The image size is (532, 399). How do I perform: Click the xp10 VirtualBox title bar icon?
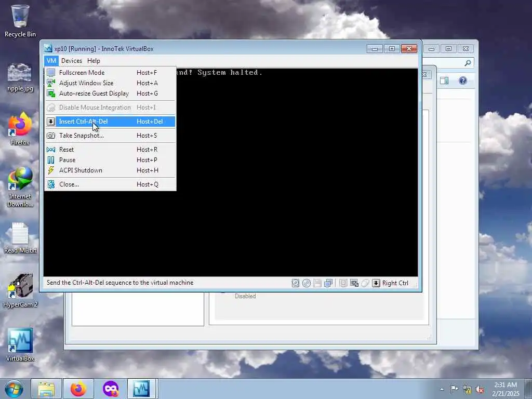[x=48, y=48]
